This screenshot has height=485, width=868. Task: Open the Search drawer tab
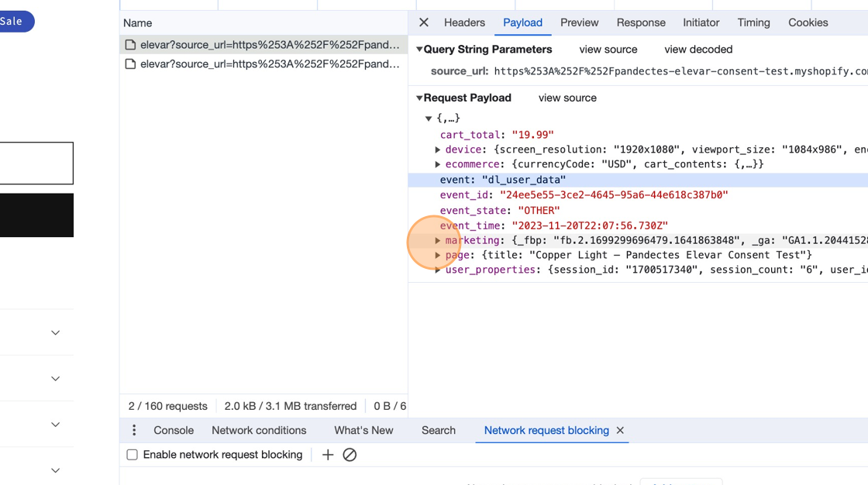coord(439,430)
